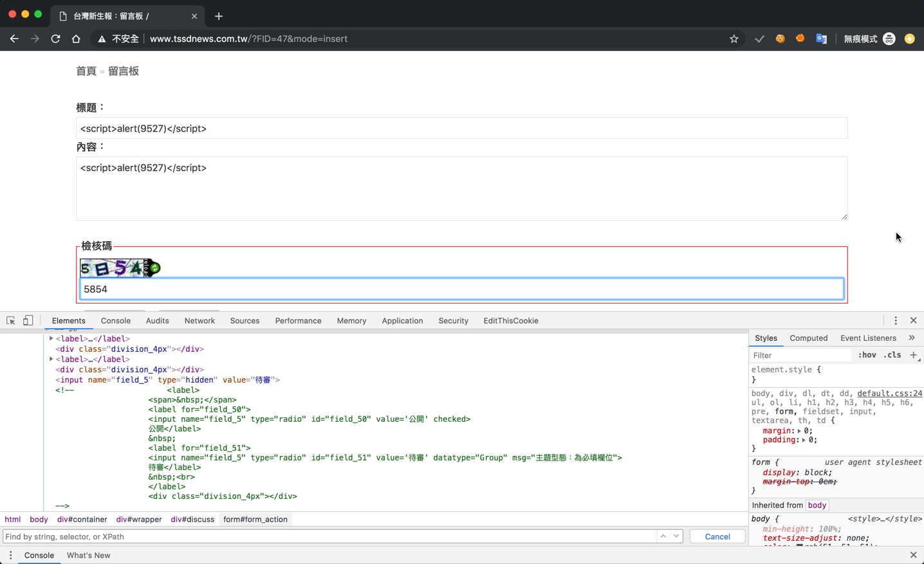Toggle the device toolbar icon
Viewport: 924px width, 564px height.
coord(28,320)
